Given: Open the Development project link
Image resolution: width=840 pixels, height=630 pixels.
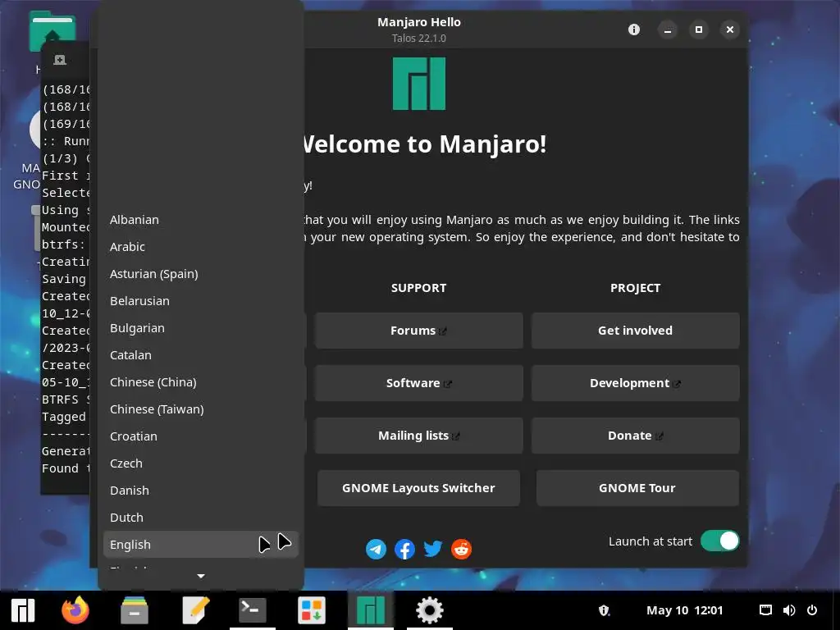Looking at the screenshot, I should [636, 383].
